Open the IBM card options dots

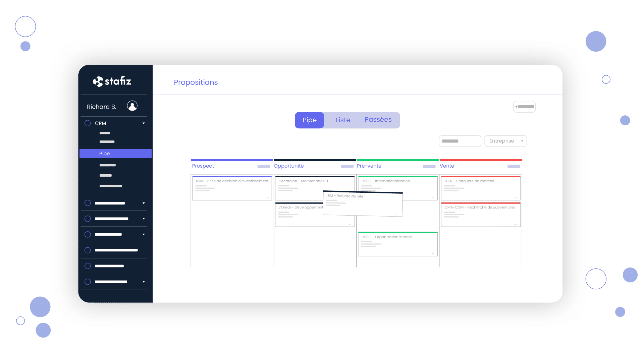coord(397,214)
